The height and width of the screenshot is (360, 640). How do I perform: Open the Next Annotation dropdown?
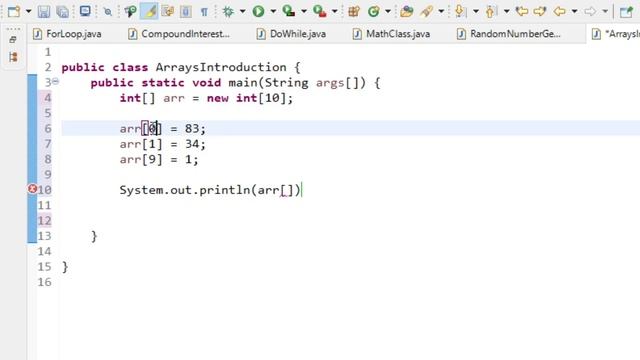(x=476, y=11)
